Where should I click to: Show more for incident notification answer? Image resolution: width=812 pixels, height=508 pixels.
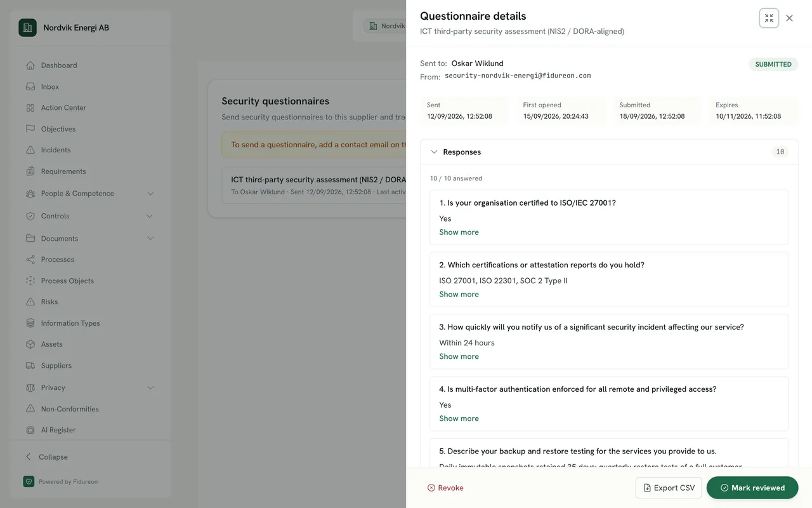459,357
